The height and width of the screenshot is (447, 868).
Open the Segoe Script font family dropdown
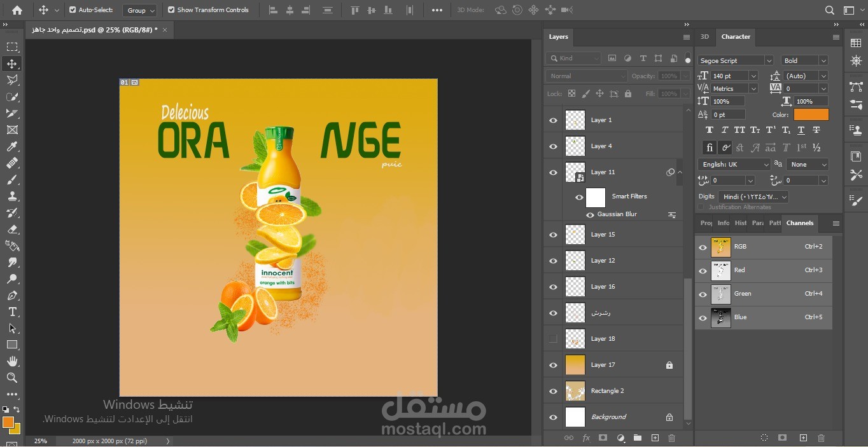click(x=735, y=60)
